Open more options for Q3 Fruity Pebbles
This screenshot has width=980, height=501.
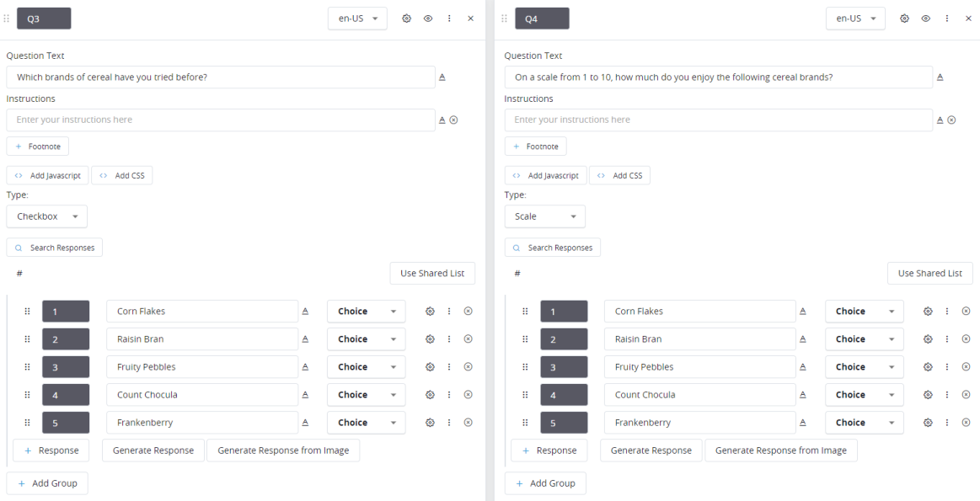click(x=449, y=366)
